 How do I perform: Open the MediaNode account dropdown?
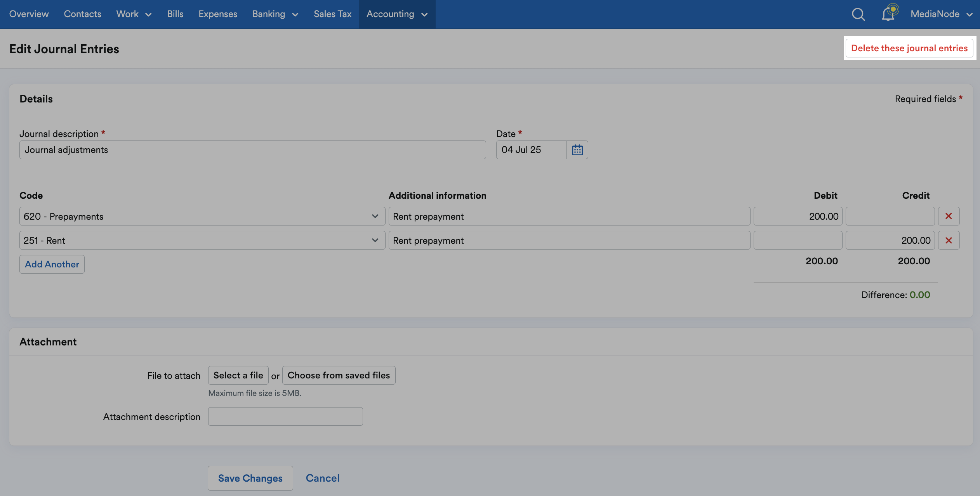(941, 14)
